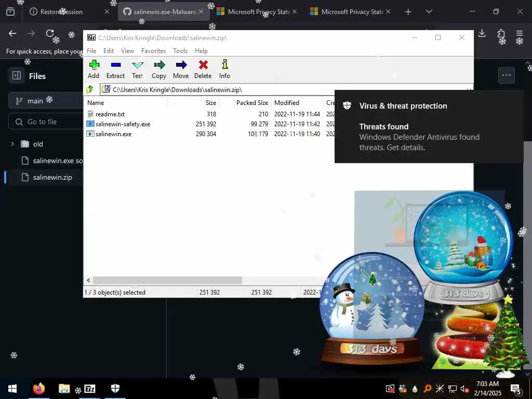Open the list all tabs dropdown

pos(429,11)
